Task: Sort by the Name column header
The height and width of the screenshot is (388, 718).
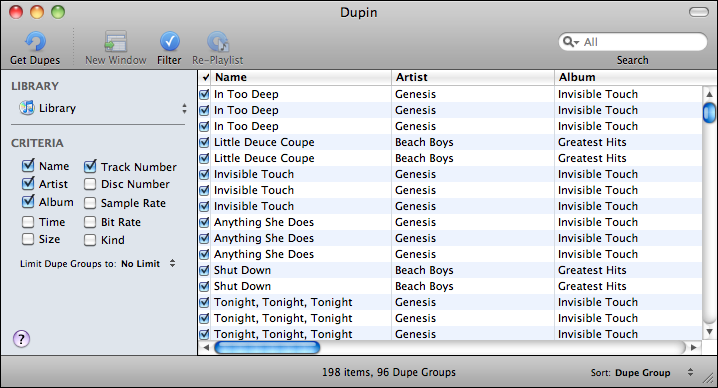Action: coord(302,77)
